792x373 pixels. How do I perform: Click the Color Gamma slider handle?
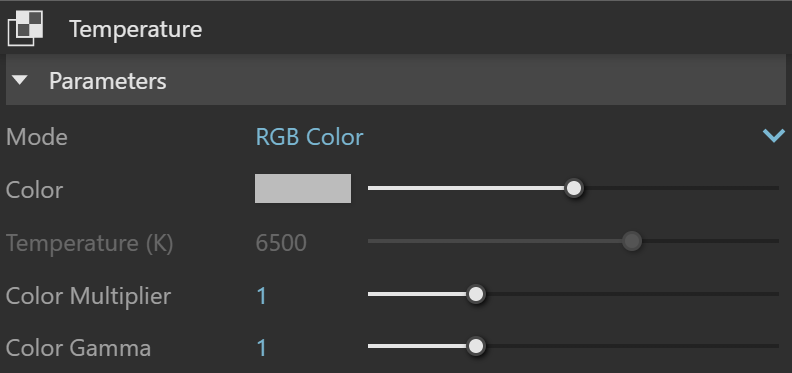475,346
